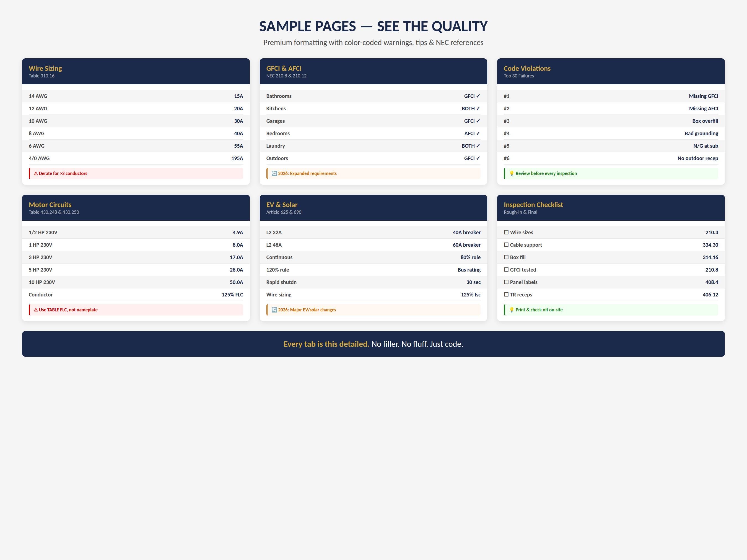The image size is (747, 560).
Task: Mark the TR receps checkbox
Action: click(x=506, y=295)
